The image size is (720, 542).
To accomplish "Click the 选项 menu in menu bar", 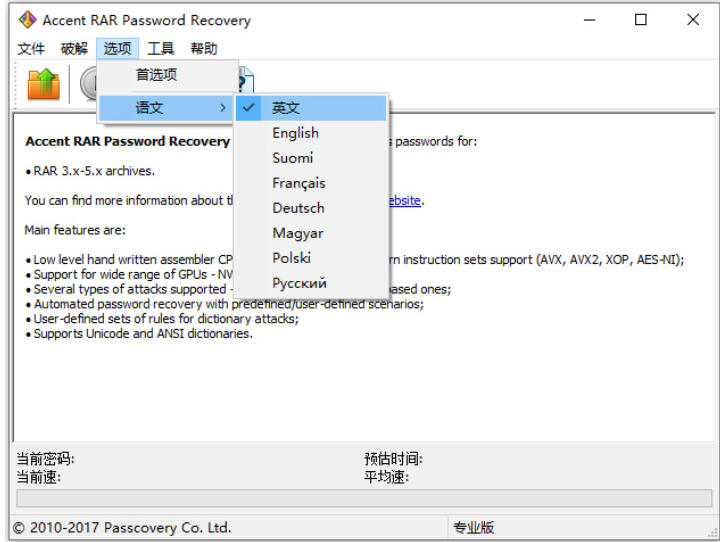I will point(117,48).
